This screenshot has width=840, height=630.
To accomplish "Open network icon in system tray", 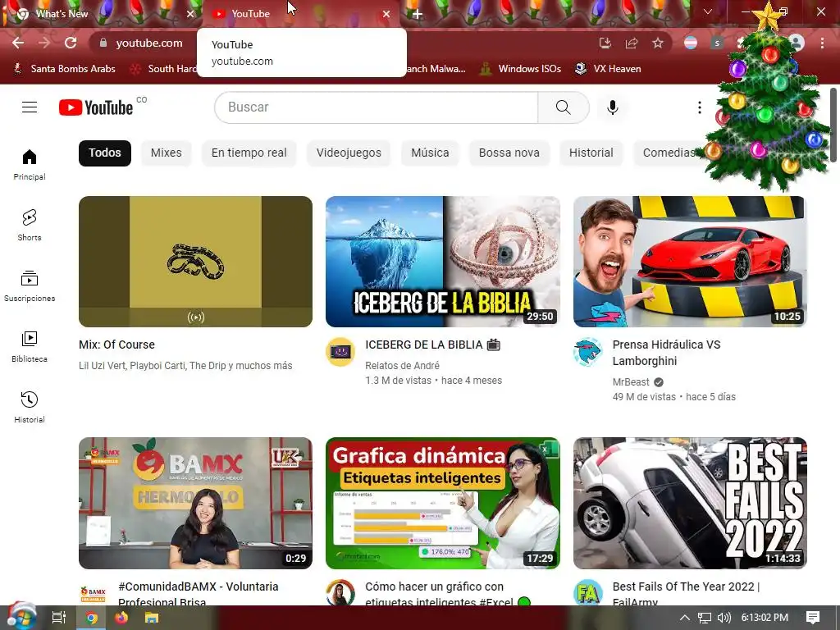I will pos(705,618).
